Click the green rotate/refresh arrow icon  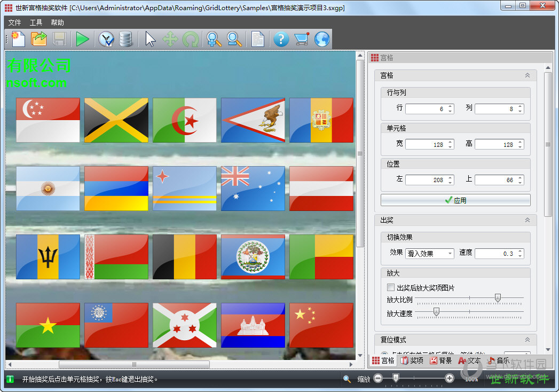click(x=191, y=39)
